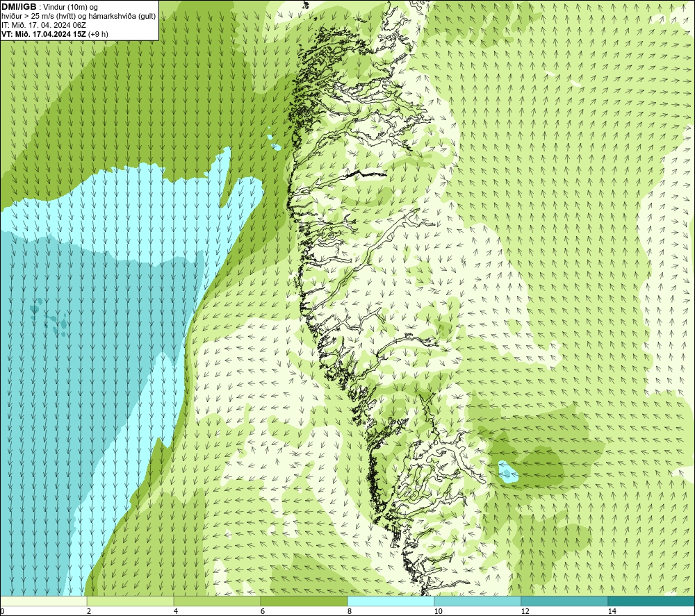Click the '6' label on the color scale
This screenshot has width=695, height=616.
click(263, 611)
